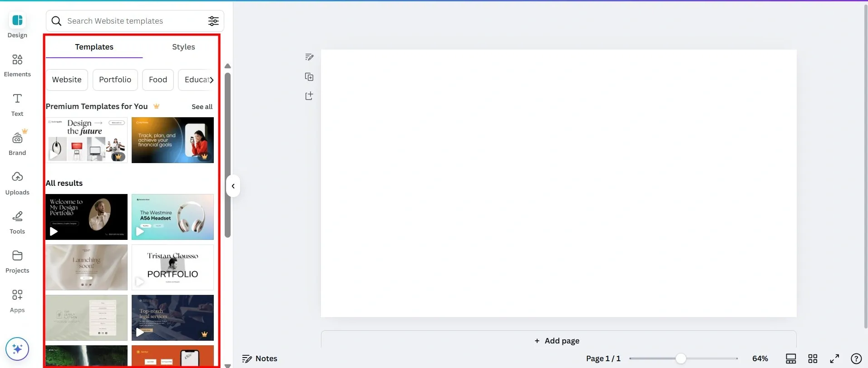Click the page notes edit icon
The height and width of the screenshot is (368, 868).
pyautogui.click(x=309, y=57)
